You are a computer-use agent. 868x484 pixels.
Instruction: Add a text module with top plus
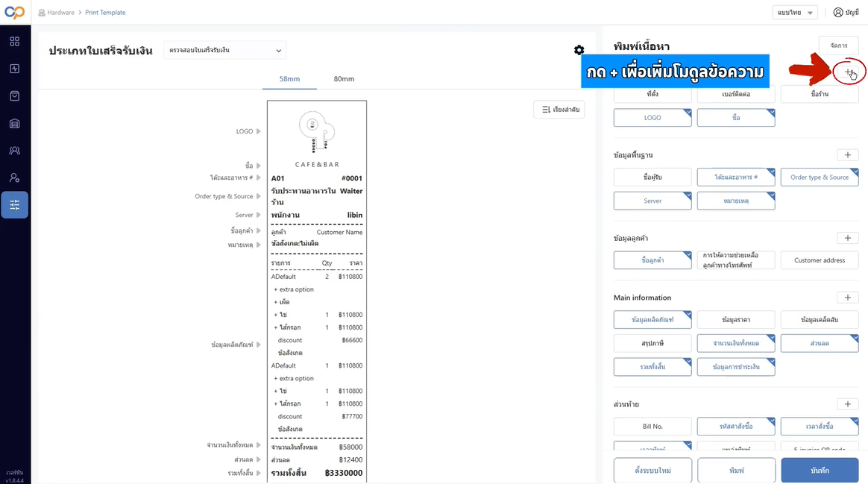click(848, 72)
